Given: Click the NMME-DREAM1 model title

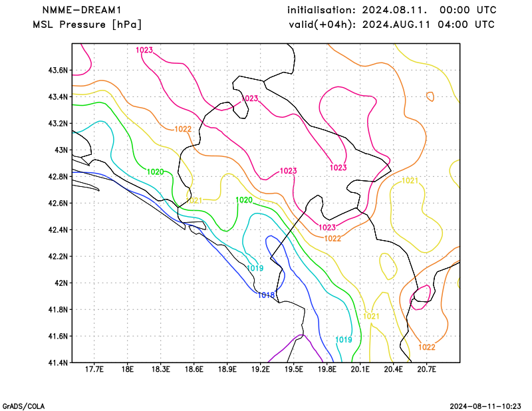Looking at the screenshot, I should pyautogui.click(x=81, y=10).
